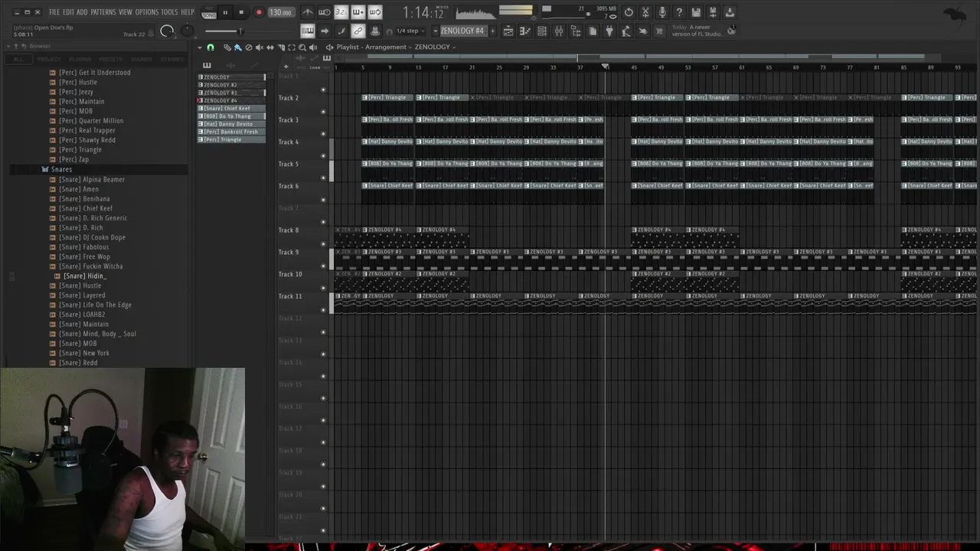Open the TOOLS menu
980x551 pixels.
point(169,12)
